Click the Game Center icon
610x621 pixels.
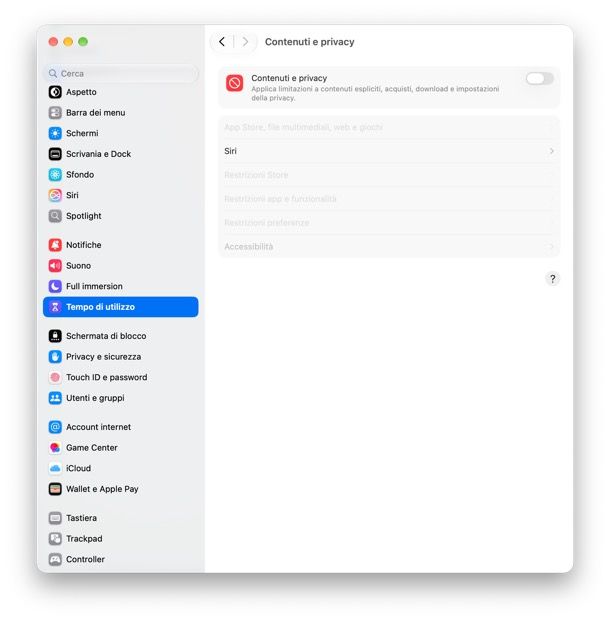pos(55,448)
